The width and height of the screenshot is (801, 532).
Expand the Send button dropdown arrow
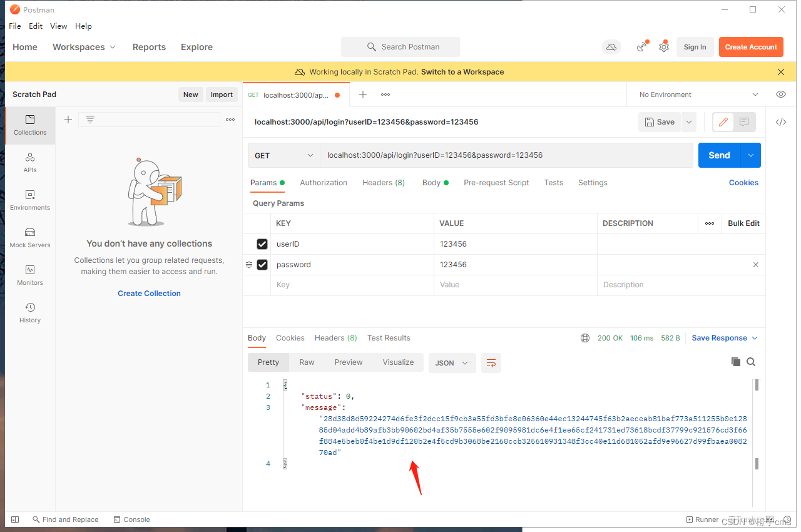[750, 155]
